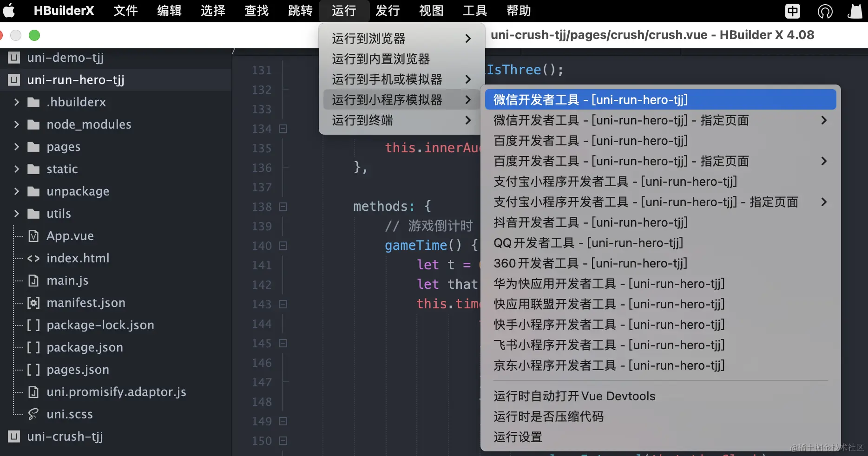
Task: Click the Chinese input method icon
Action: point(793,11)
